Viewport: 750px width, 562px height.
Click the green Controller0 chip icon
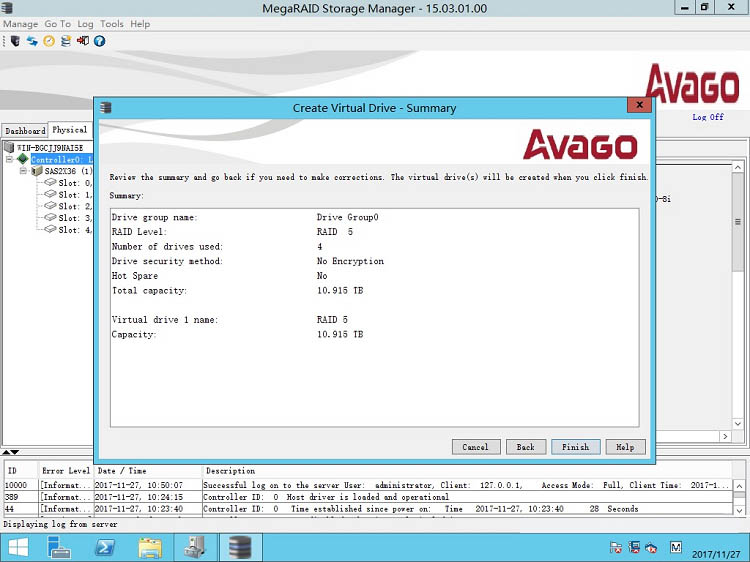(22, 159)
